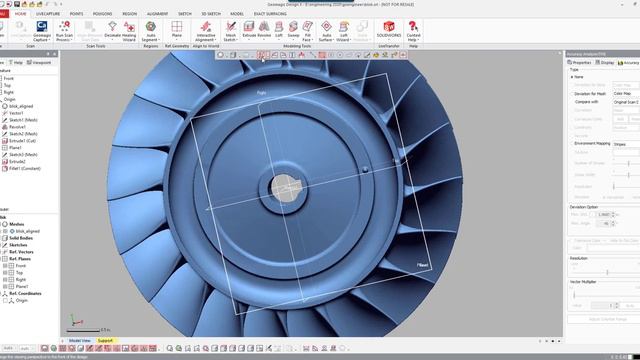Image resolution: width=640 pixels, height=360 pixels.
Task: Click the first red icon in bottom toolbar
Action: [44, 348]
